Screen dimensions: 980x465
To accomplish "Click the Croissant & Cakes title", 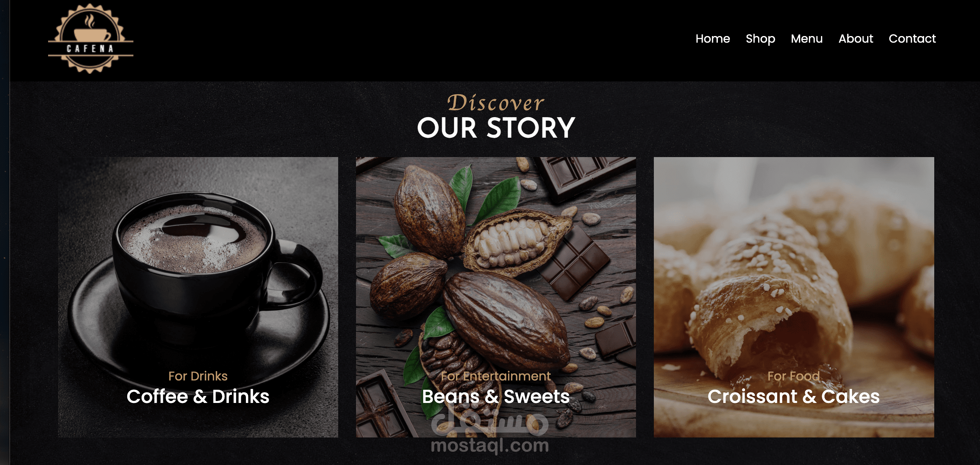I will pyautogui.click(x=793, y=396).
